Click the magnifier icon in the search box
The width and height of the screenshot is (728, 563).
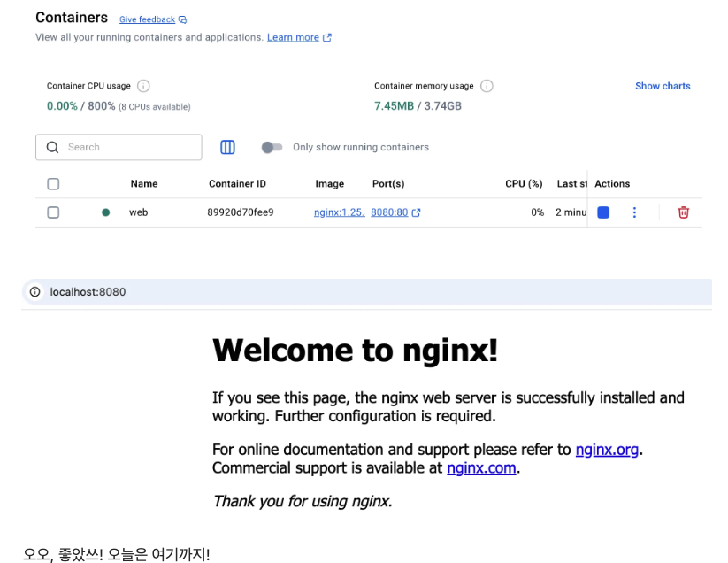[x=52, y=147]
